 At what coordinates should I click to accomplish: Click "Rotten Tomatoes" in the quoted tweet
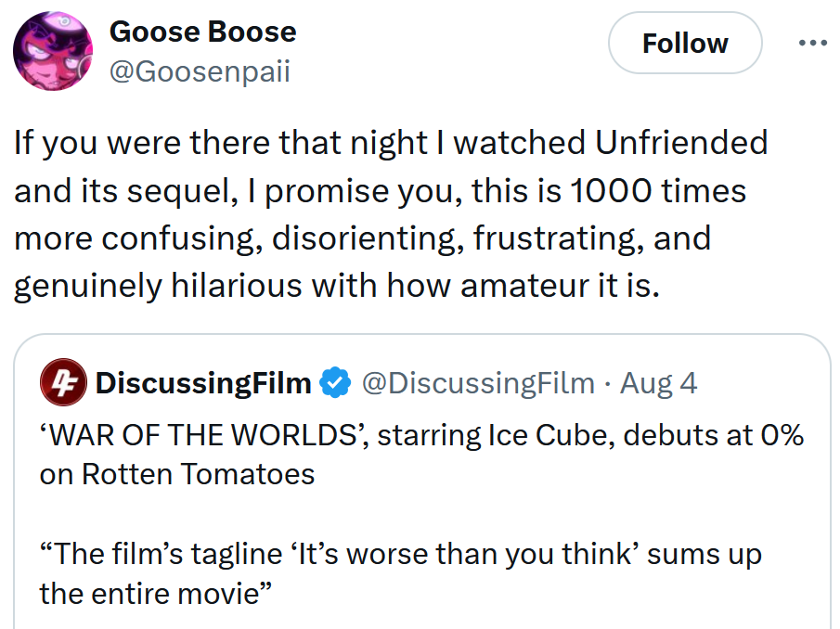tap(198, 474)
